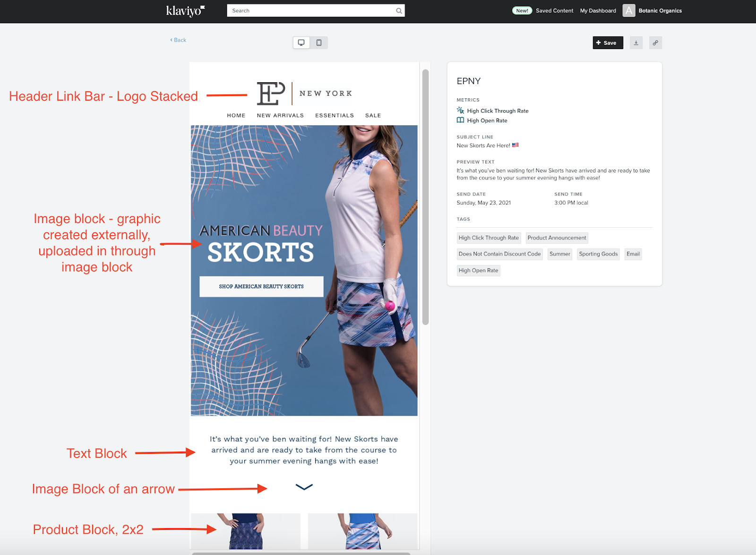Image resolution: width=756 pixels, height=555 pixels.
Task: Click the subject line New Skorts Are Here!
Action: [483, 145]
